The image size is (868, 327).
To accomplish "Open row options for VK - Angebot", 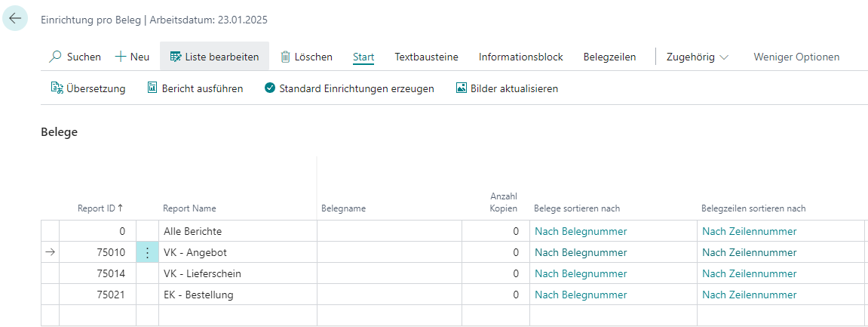I will click(x=147, y=253).
